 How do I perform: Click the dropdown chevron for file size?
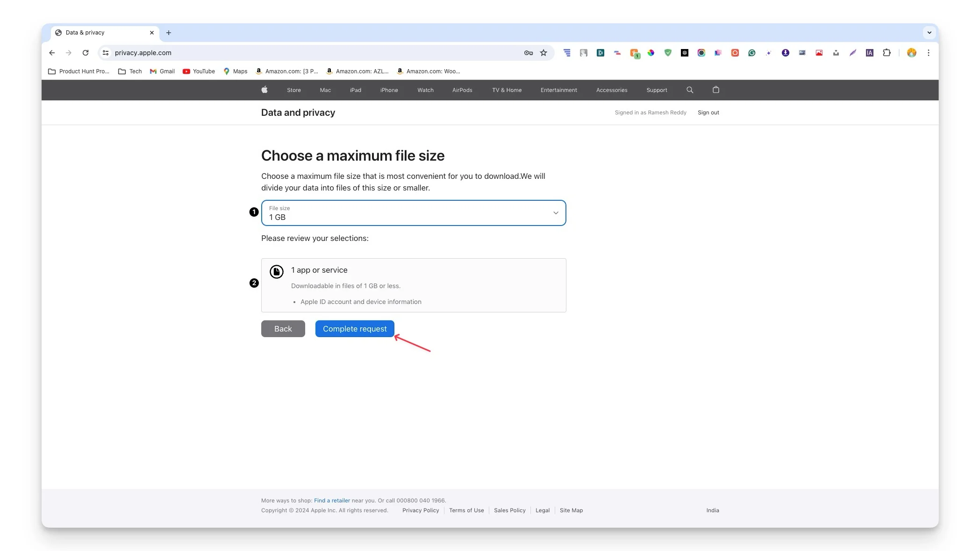tap(556, 212)
